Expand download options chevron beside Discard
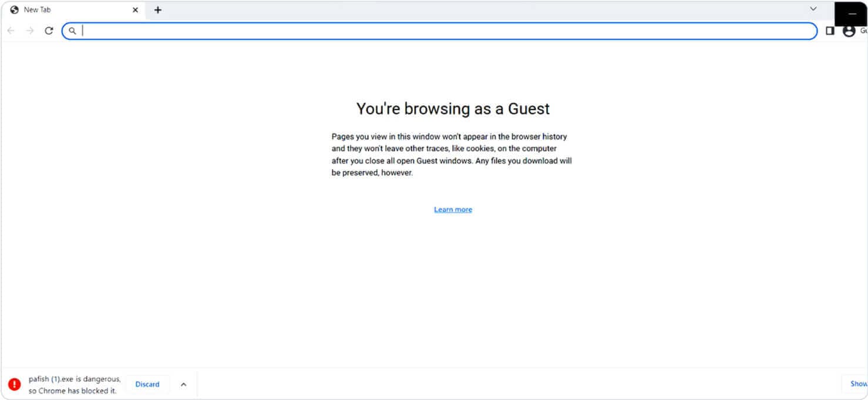Screen dimensions: 868x400 point(183,384)
